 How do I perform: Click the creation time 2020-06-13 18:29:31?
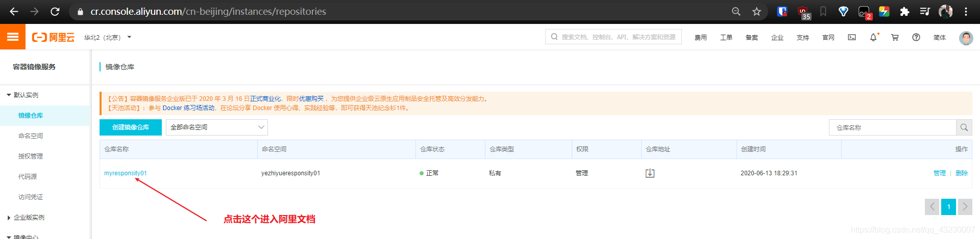point(769,173)
